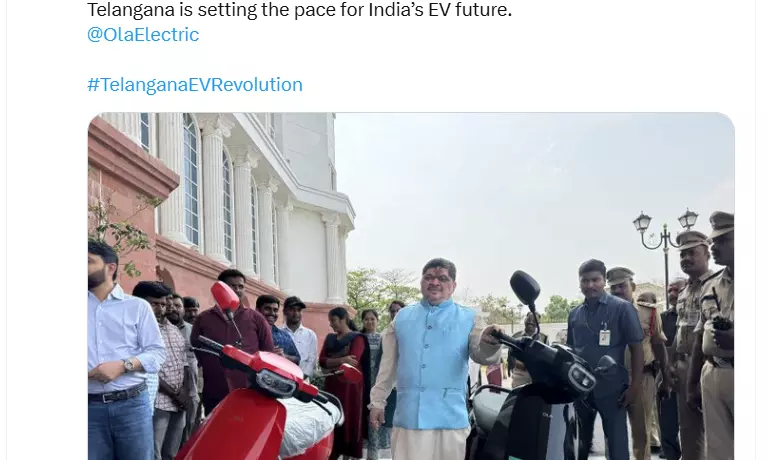
Task: Open the attached photo of the scooters
Action: tap(411, 286)
